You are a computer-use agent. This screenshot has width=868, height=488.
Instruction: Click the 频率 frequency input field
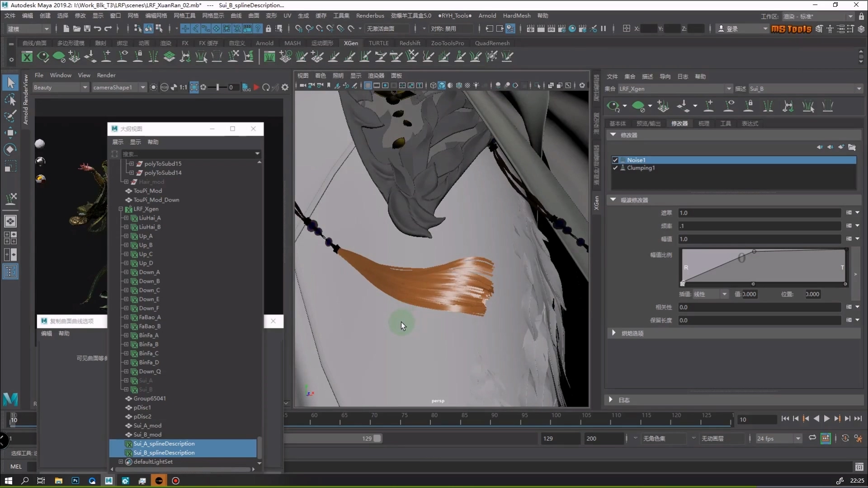[759, 226]
